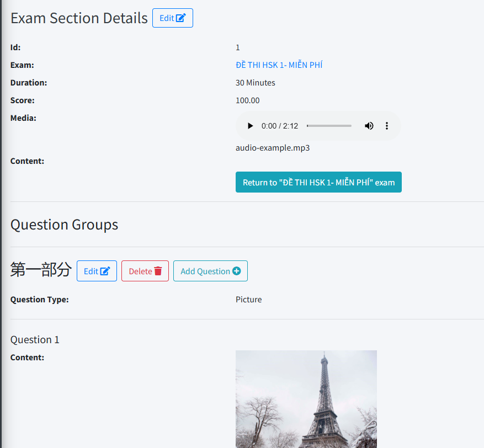The width and height of the screenshot is (484, 448).
Task: Click the audio-example.mp3 file name
Action: tap(273, 148)
